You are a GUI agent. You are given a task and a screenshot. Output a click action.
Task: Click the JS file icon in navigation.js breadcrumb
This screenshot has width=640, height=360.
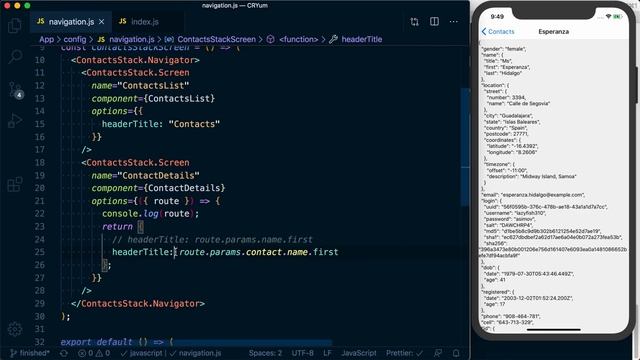(x=101, y=39)
